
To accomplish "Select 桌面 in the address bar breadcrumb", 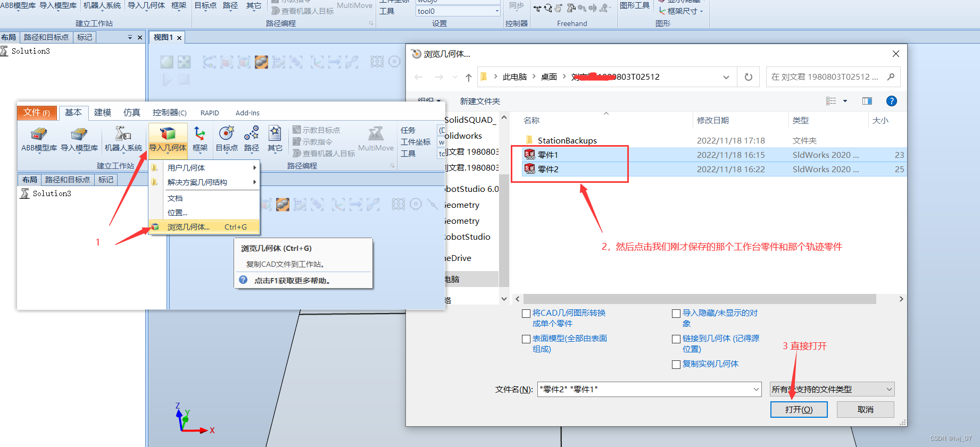I will 549,77.
